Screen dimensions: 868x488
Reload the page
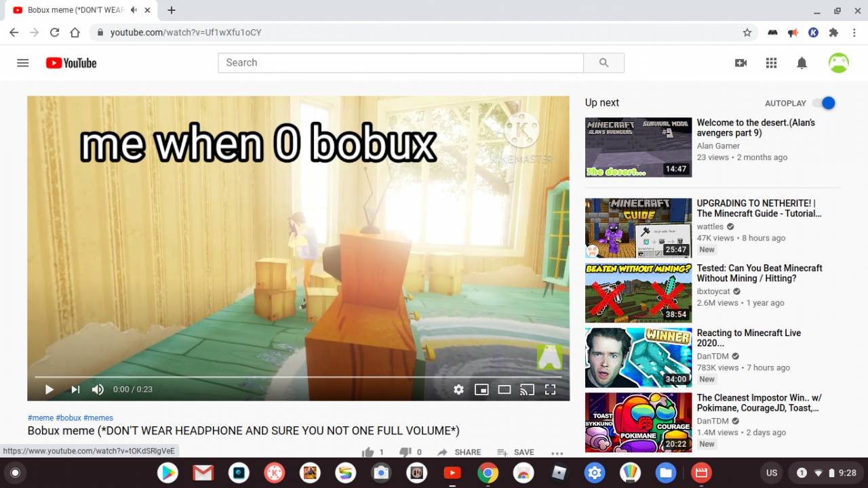point(54,33)
